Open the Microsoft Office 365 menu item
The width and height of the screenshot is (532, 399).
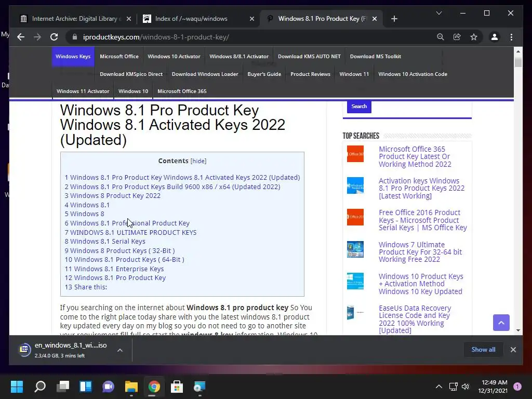coord(182,91)
